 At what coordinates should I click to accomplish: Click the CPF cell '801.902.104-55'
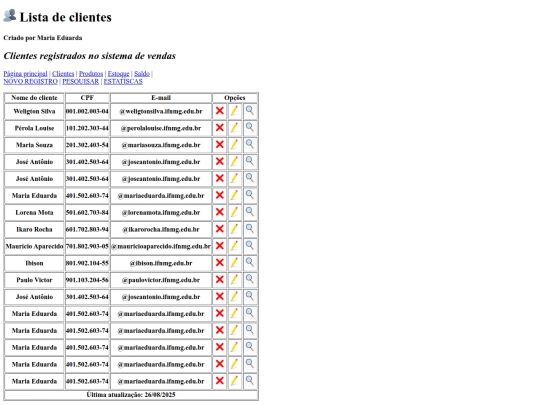[x=87, y=263]
